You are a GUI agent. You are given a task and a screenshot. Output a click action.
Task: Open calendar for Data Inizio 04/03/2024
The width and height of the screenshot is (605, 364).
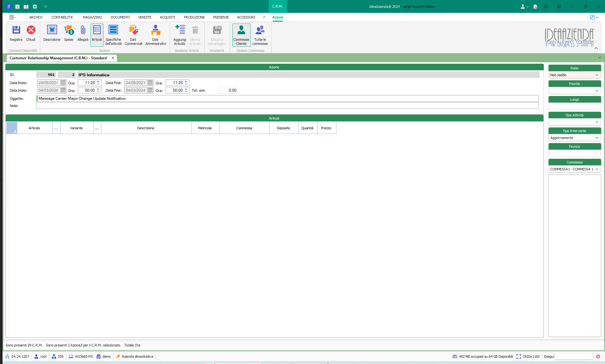pos(63,90)
